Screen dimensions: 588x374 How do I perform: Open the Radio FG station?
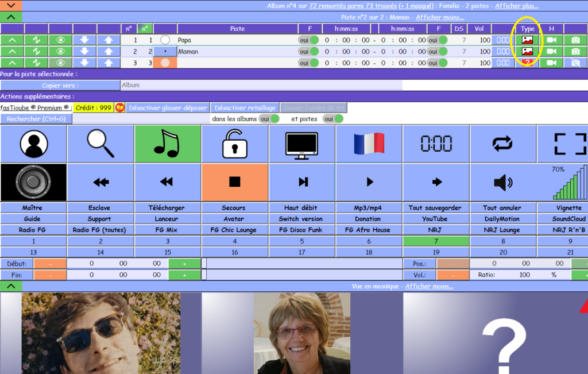click(33, 230)
